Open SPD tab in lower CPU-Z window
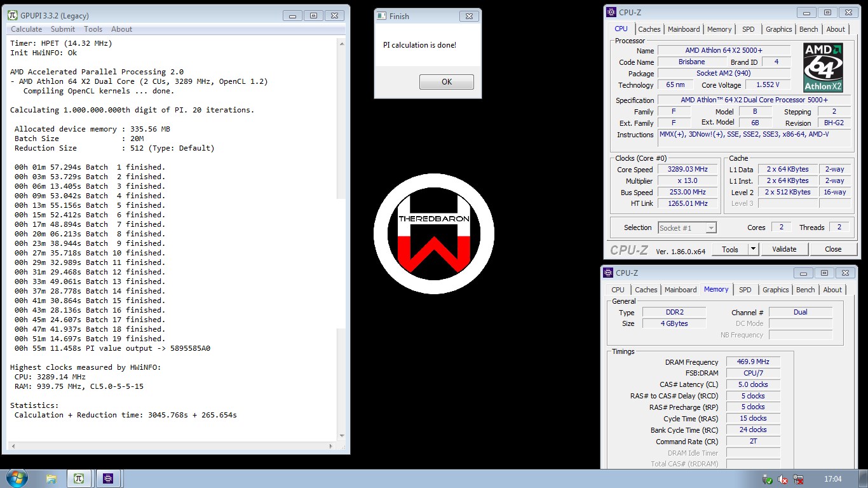 pyautogui.click(x=745, y=290)
